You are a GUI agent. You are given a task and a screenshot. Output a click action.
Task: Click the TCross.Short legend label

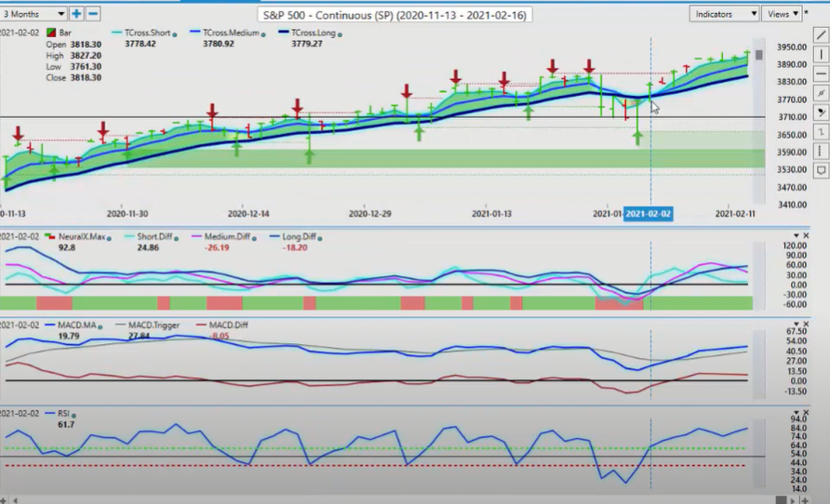[x=147, y=33]
